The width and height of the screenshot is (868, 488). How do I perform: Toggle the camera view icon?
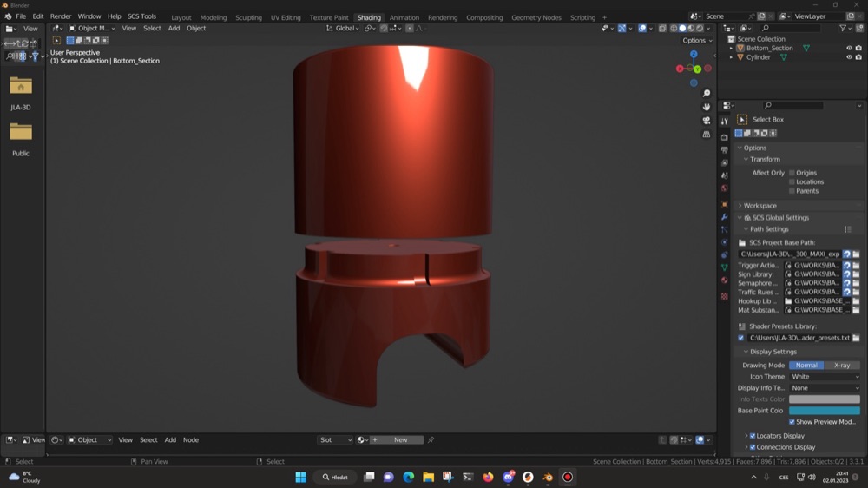pos(707,120)
